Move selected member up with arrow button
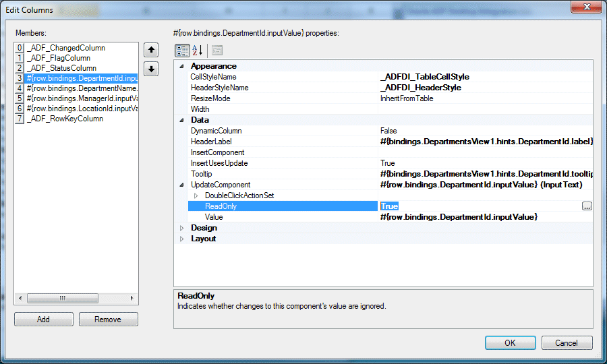607x364 pixels. click(x=151, y=50)
